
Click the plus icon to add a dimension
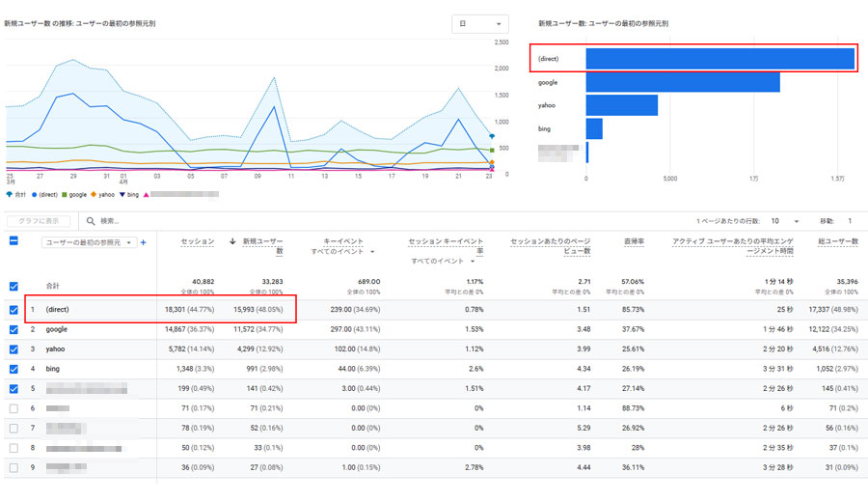pos(144,242)
